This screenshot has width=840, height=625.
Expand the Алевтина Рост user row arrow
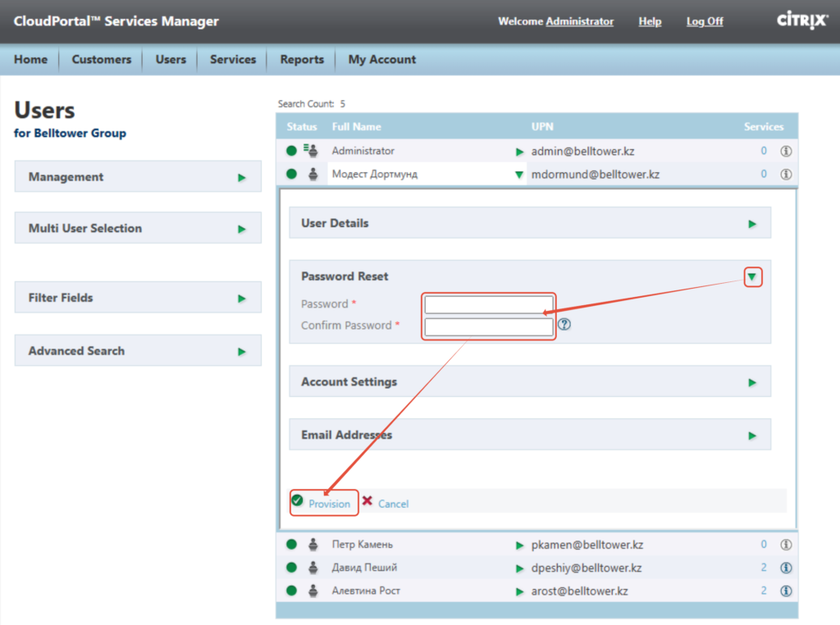pyautogui.click(x=519, y=592)
